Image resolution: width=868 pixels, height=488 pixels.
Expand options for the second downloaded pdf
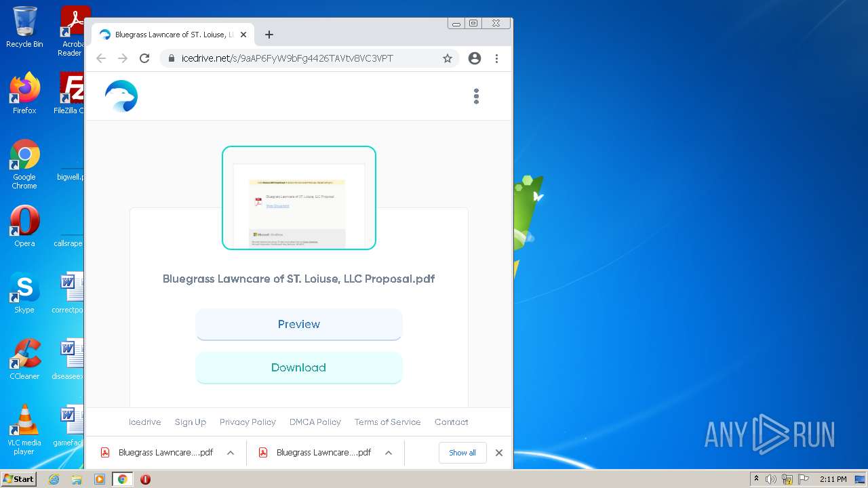pos(389,453)
